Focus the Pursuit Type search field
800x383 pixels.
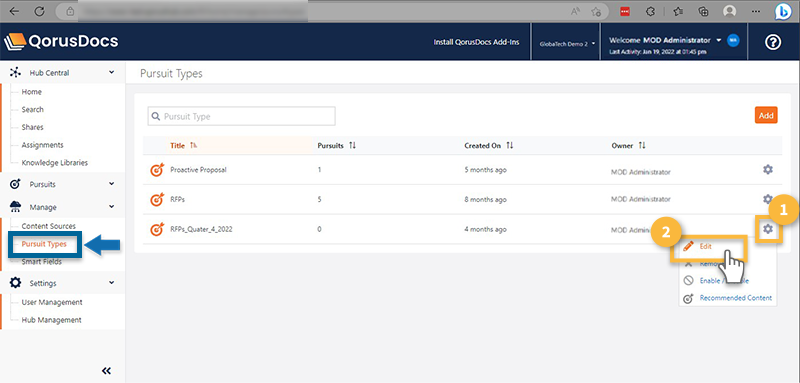click(x=241, y=116)
